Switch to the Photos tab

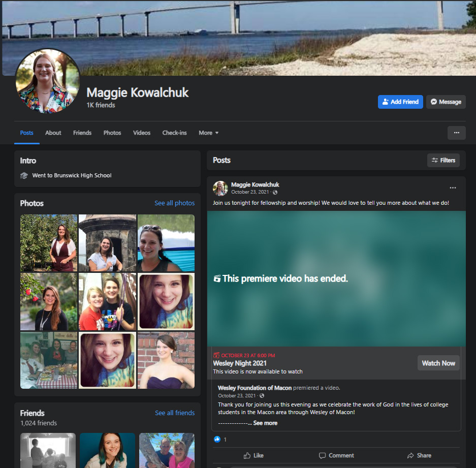112,133
